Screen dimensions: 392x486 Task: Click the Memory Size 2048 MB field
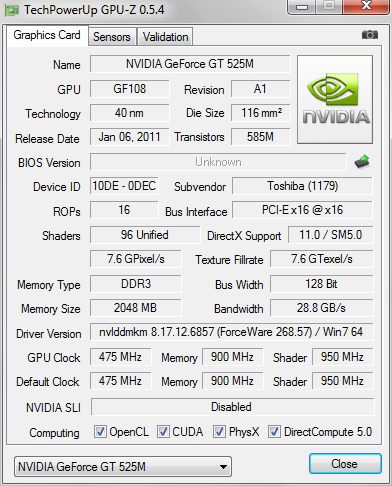point(135,308)
